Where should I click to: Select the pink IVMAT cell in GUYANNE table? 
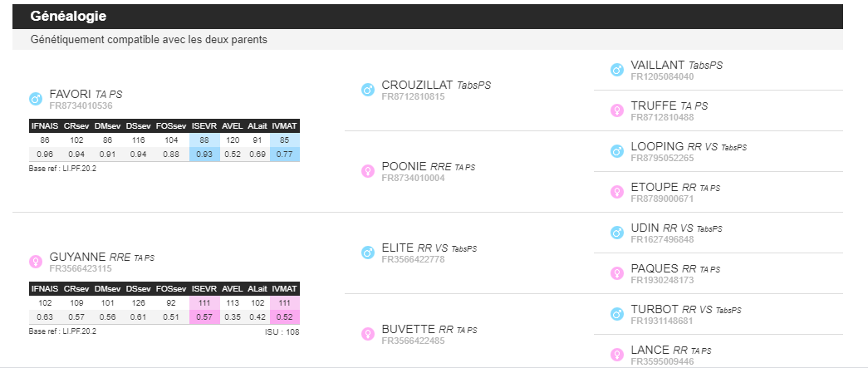(285, 310)
